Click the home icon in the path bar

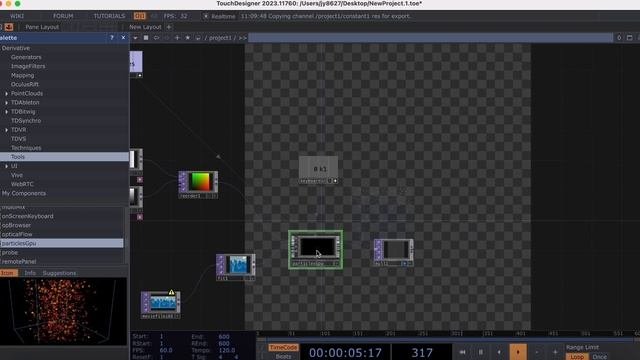tap(198, 38)
